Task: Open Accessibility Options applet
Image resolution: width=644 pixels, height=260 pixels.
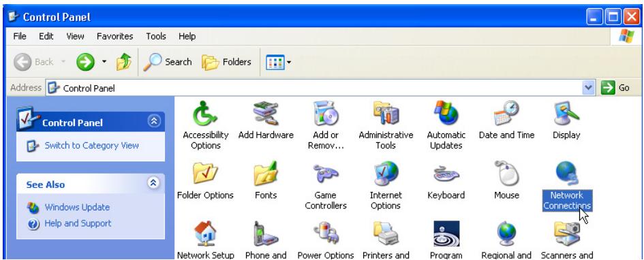Action: pos(205,114)
